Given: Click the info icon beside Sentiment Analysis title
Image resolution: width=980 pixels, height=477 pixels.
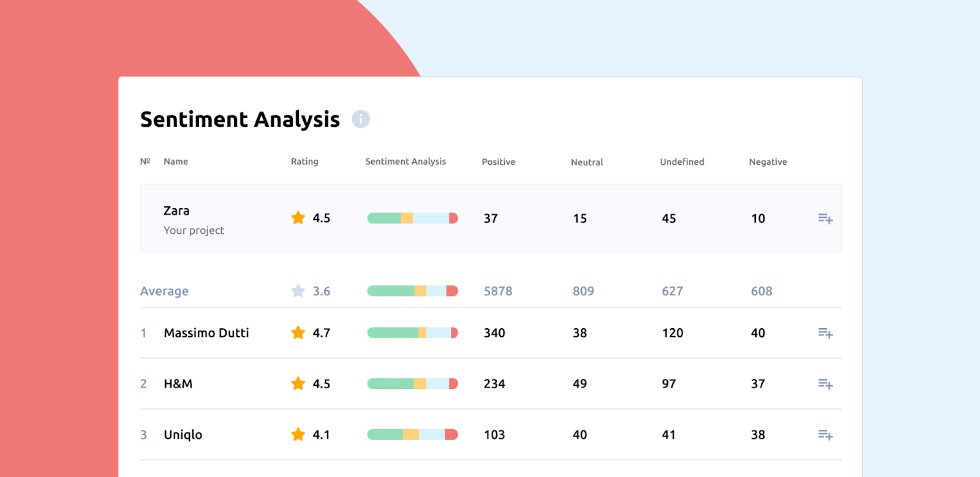Looking at the screenshot, I should [361, 119].
